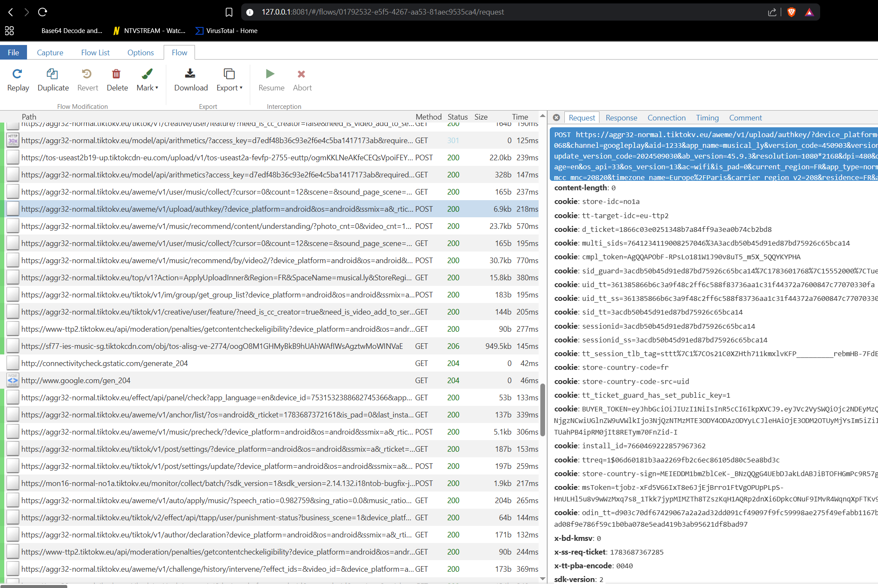Viewport: 878px width, 588px height.
Task: Open the Flow List tab
Action: point(95,52)
